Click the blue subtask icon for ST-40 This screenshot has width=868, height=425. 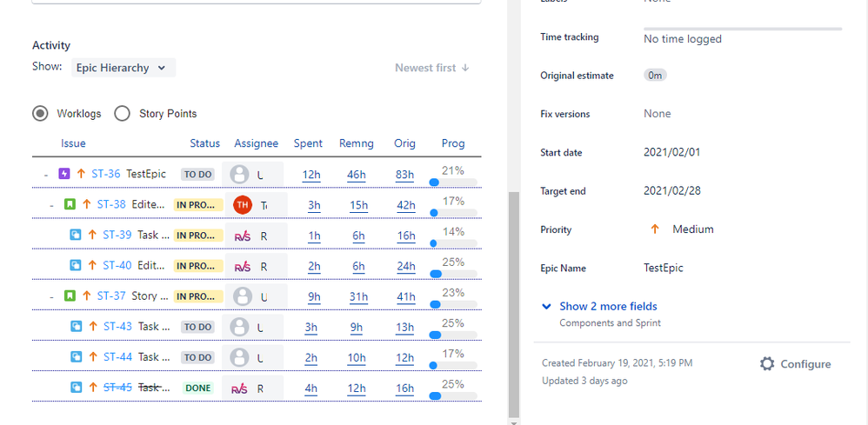(x=76, y=265)
